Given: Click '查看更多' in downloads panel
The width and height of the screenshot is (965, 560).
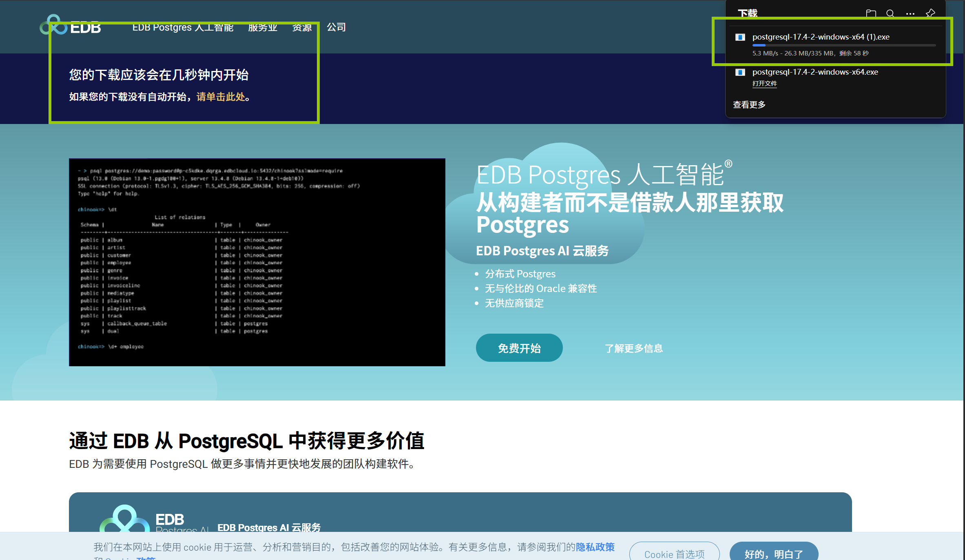Looking at the screenshot, I should coord(749,105).
